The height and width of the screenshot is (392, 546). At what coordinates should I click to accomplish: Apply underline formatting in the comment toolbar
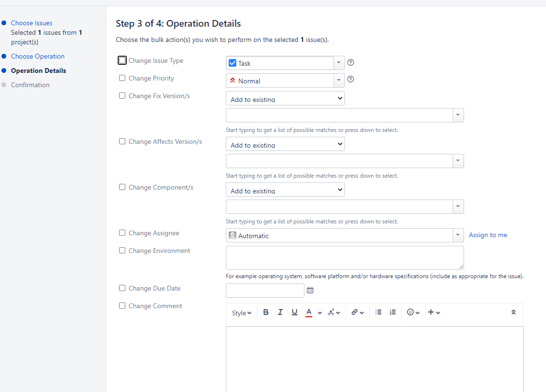[x=294, y=312]
